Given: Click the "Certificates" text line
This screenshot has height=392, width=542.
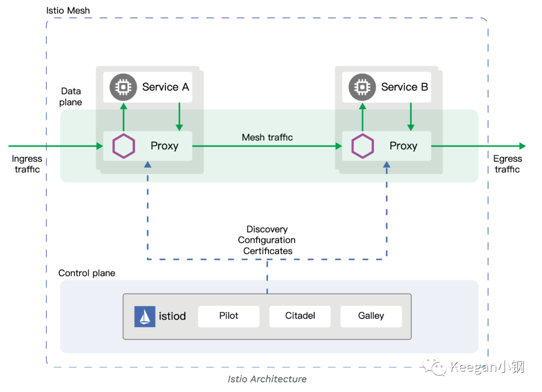Looking at the screenshot, I should [268, 251].
